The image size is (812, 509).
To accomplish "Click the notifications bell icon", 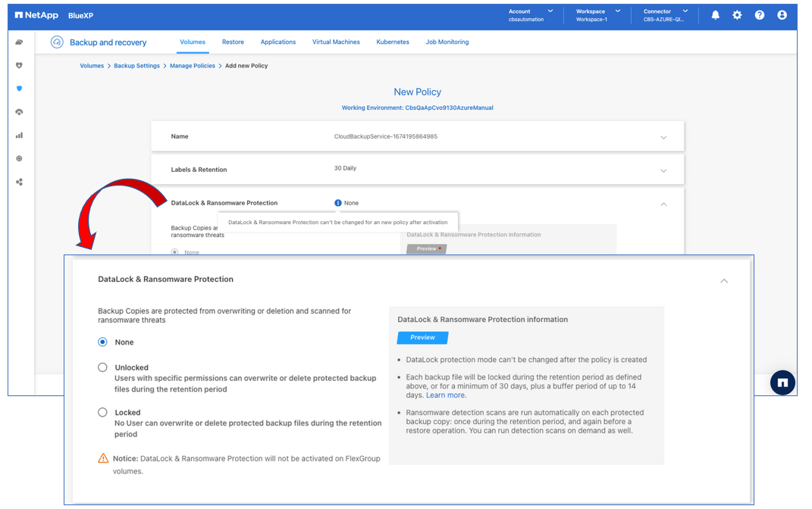I will coord(715,15).
